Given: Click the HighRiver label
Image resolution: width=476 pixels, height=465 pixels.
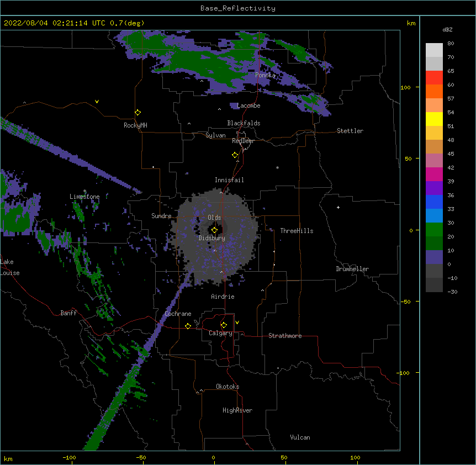Looking at the screenshot, I should (x=237, y=410).
